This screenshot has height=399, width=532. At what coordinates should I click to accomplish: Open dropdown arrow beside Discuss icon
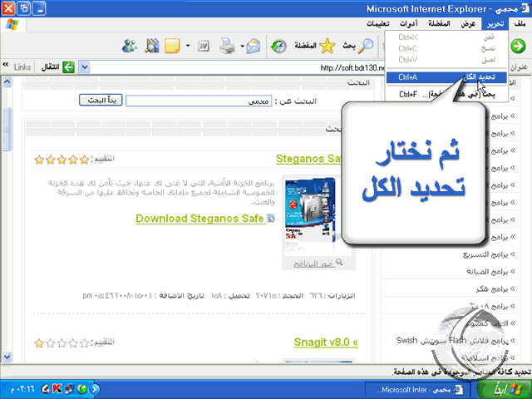pos(188,46)
